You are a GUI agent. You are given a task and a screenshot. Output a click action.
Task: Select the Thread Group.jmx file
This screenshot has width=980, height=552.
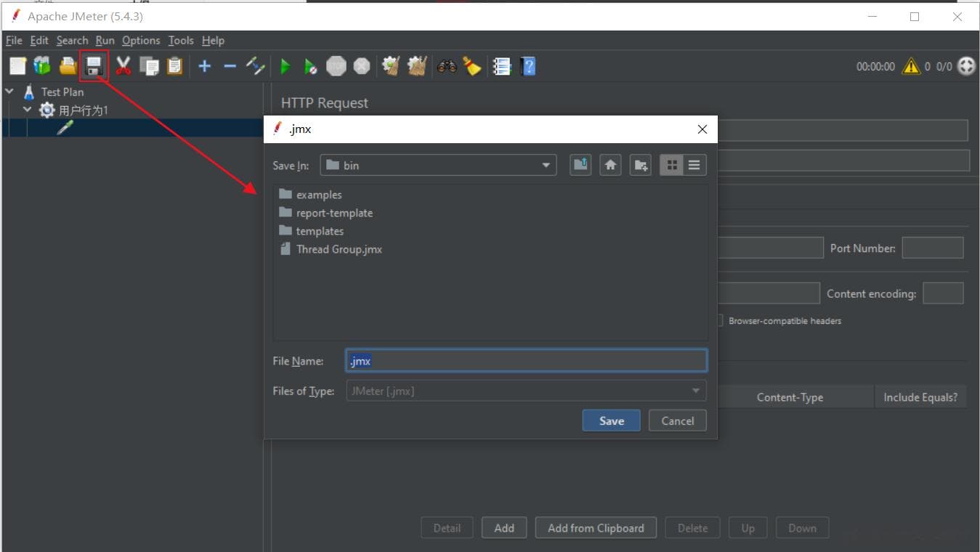coord(331,249)
